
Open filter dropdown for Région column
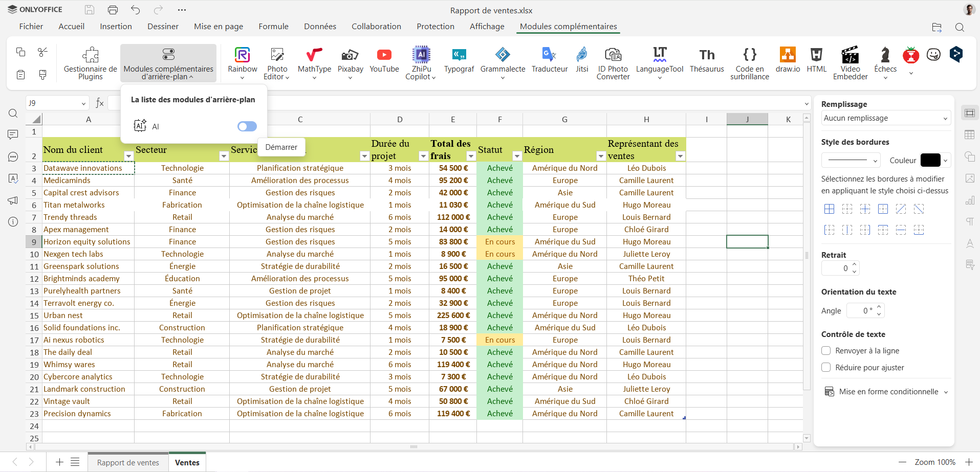click(601, 156)
